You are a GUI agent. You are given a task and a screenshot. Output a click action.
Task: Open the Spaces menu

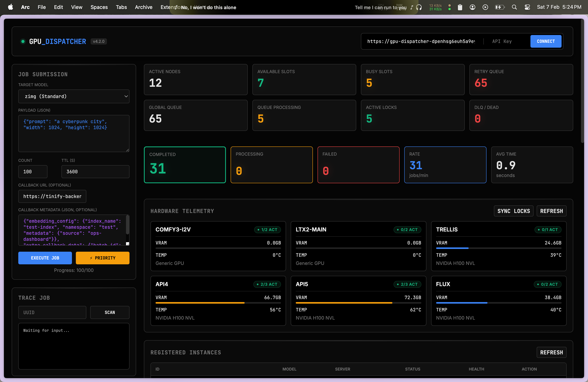coord(99,7)
